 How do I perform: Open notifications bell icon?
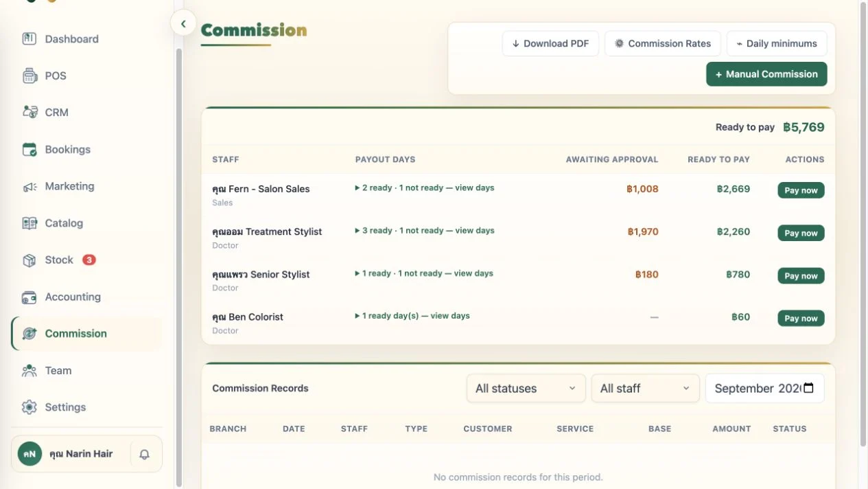pos(144,454)
